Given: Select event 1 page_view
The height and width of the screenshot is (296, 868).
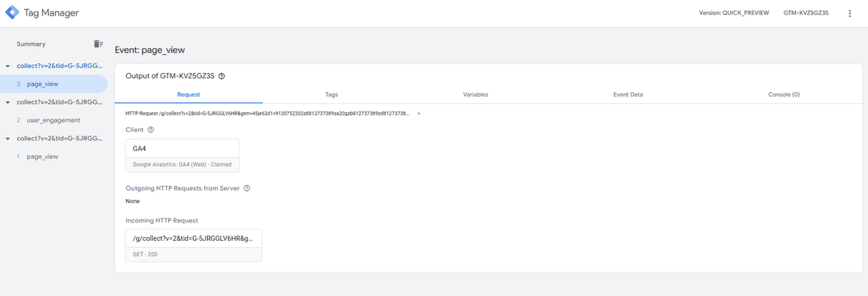Looking at the screenshot, I should click(53, 157).
